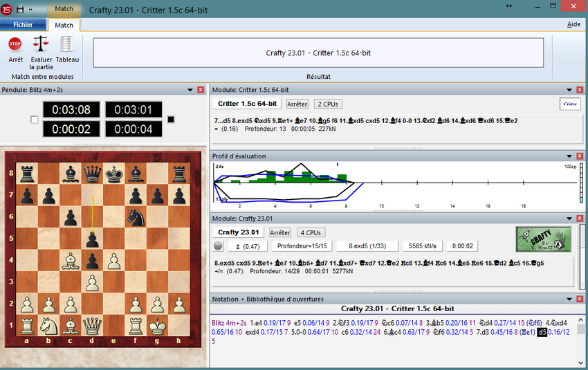Viewport: 588px width, 370px height.
Task: Click the Crafty 23.01 engine name button
Action: click(239, 232)
